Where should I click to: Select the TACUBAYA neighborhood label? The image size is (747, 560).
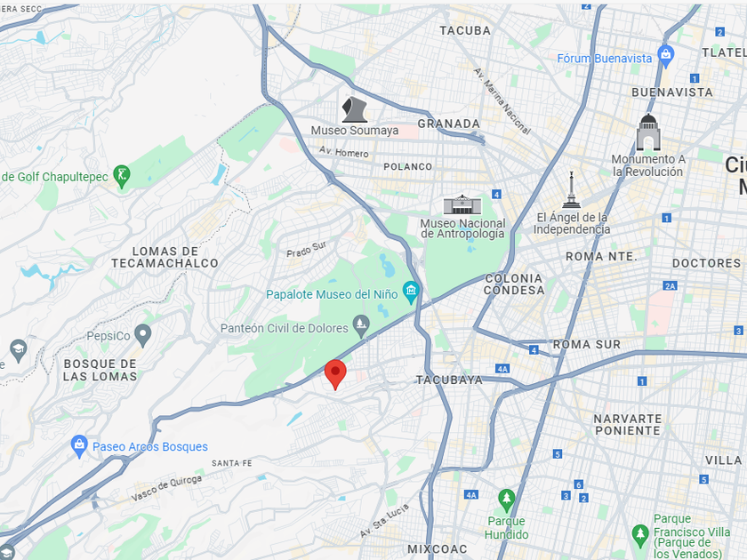[x=449, y=380]
